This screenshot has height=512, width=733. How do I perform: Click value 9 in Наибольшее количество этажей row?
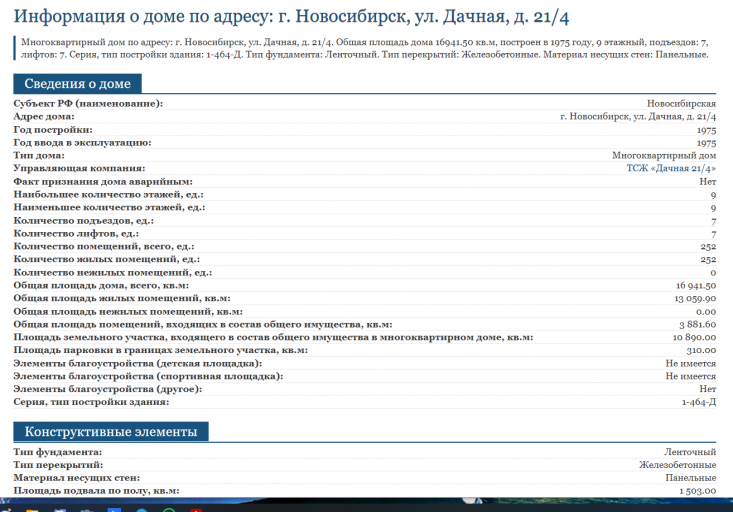713,195
